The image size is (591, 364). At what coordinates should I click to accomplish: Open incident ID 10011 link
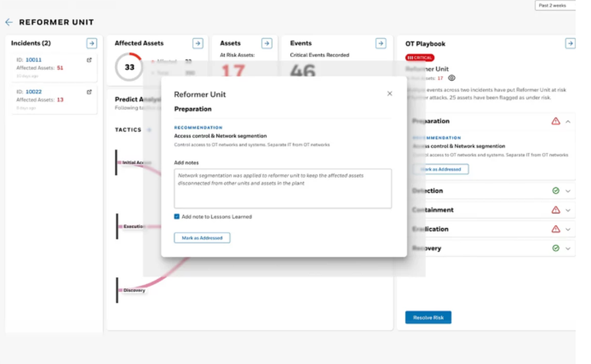(x=34, y=60)
